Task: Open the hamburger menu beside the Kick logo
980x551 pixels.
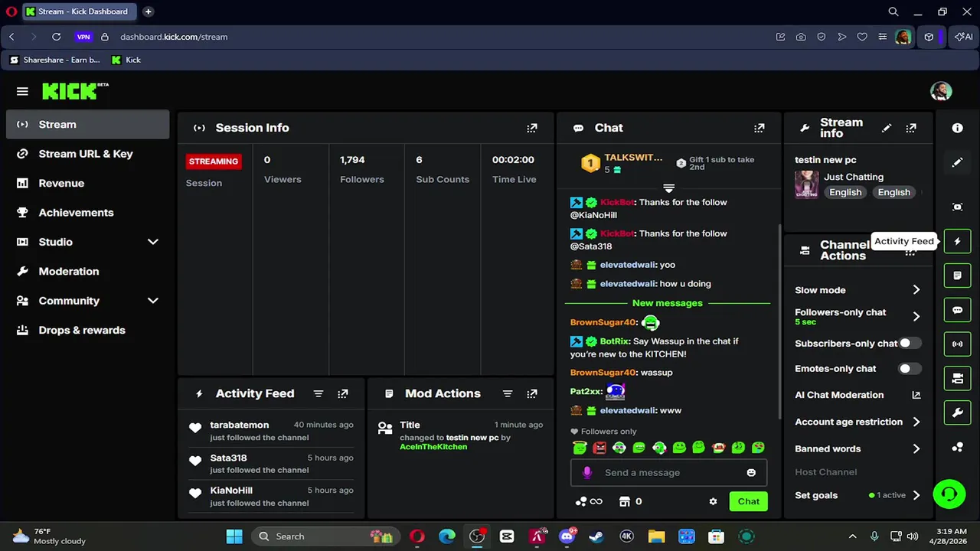Action: (22, 92)
